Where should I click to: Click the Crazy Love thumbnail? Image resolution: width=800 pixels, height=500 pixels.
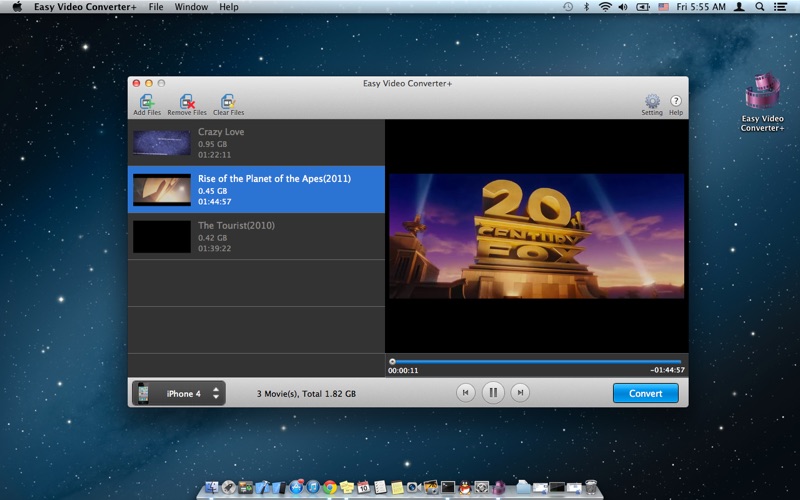pyautogui.click(x=162, y=143)
